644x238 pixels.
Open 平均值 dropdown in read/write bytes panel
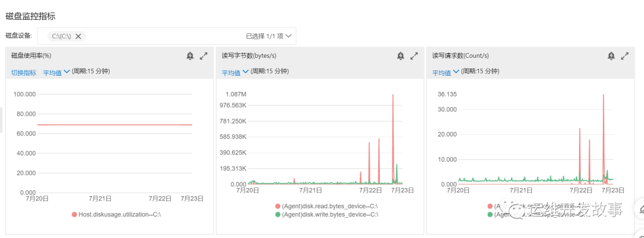235,72
